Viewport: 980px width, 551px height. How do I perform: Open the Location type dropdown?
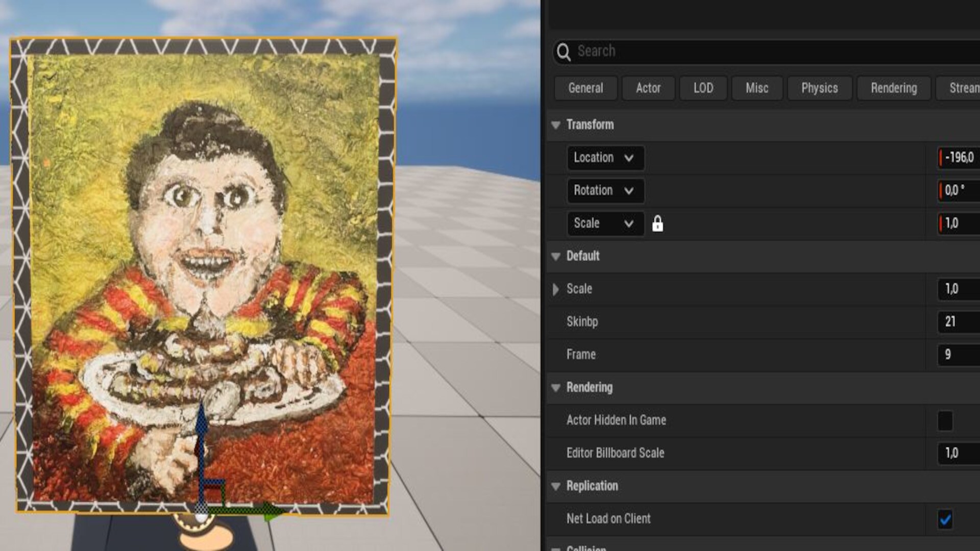(x=605, y=158)
